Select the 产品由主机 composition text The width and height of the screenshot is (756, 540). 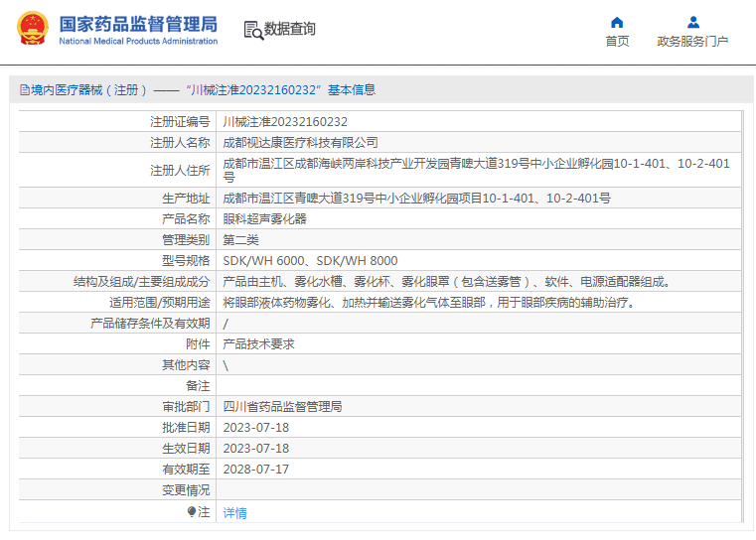(446, 281)
